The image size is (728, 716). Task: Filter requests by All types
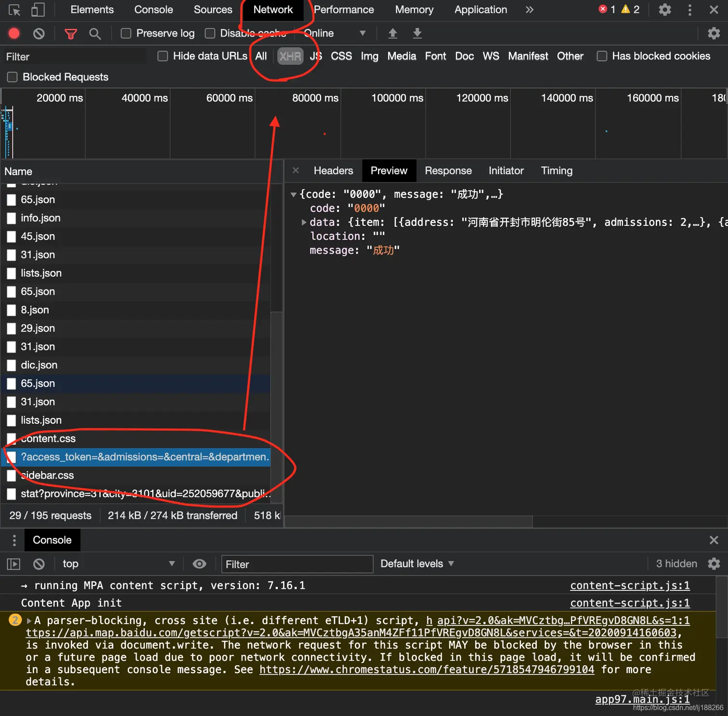pyautogui.click(x=261, y=56)
